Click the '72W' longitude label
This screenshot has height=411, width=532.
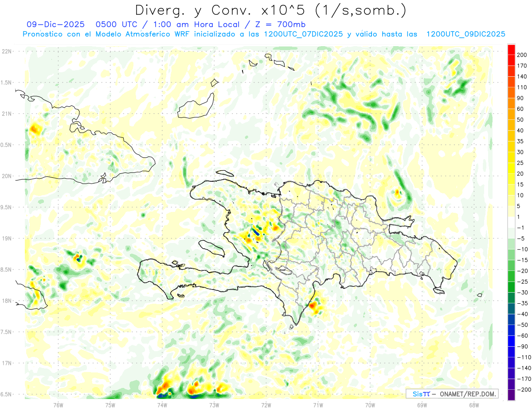[x=266, y=405]
